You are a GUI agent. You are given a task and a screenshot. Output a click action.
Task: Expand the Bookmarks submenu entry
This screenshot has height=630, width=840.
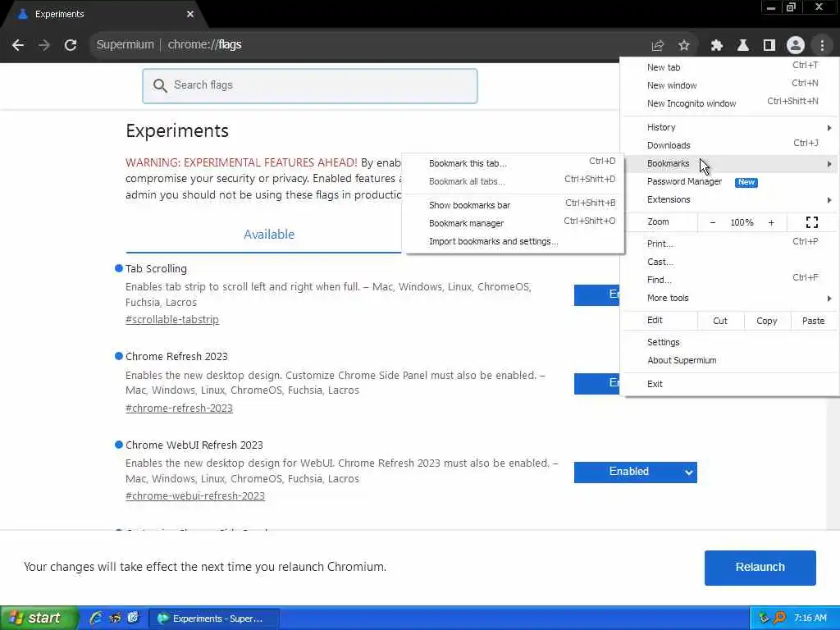(729, 164)
